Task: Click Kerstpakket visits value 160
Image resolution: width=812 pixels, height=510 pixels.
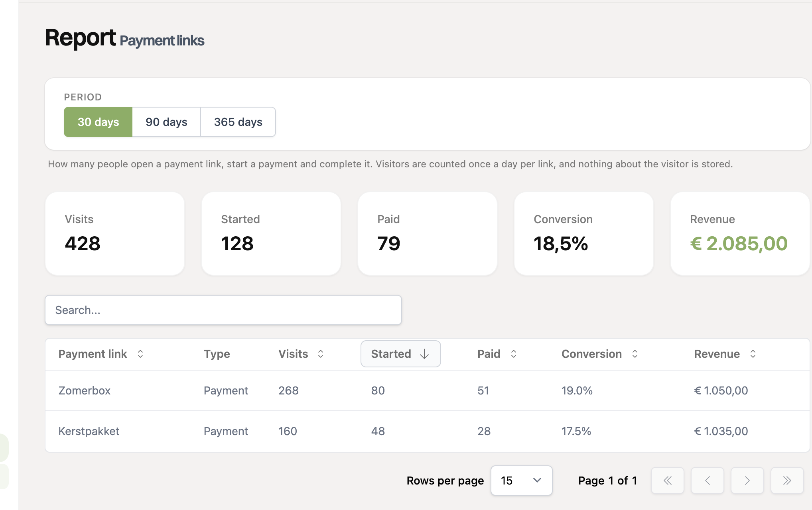Action: (288, 431)
